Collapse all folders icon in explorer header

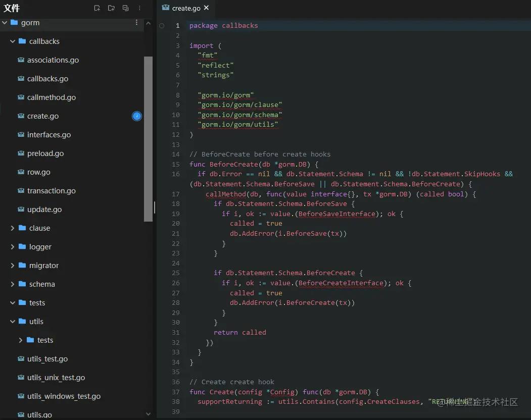(x=125, y=8)
